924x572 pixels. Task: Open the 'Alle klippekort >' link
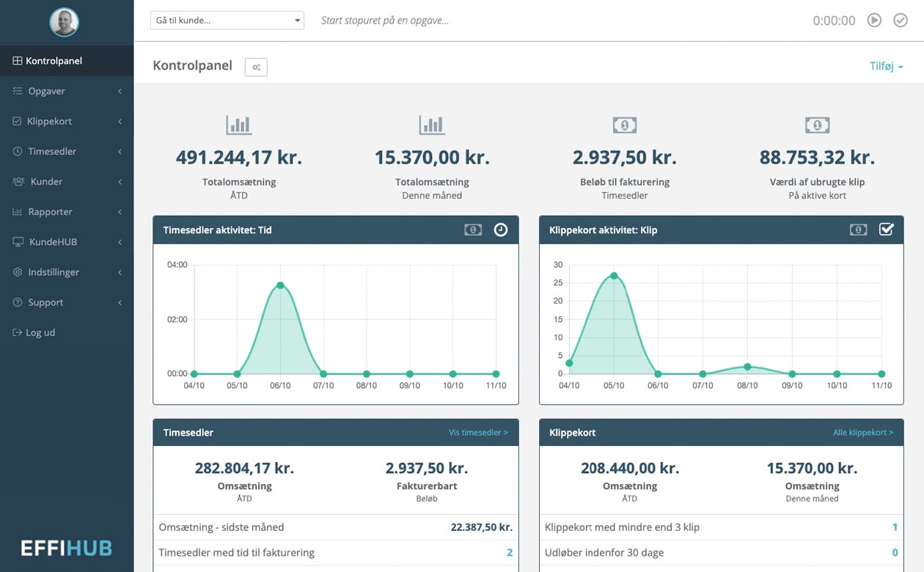pos(862,433)
